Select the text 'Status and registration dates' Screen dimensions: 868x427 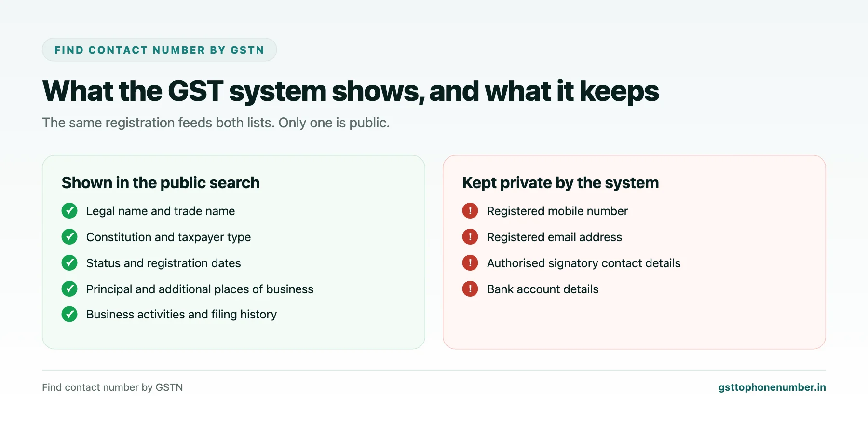163,263
